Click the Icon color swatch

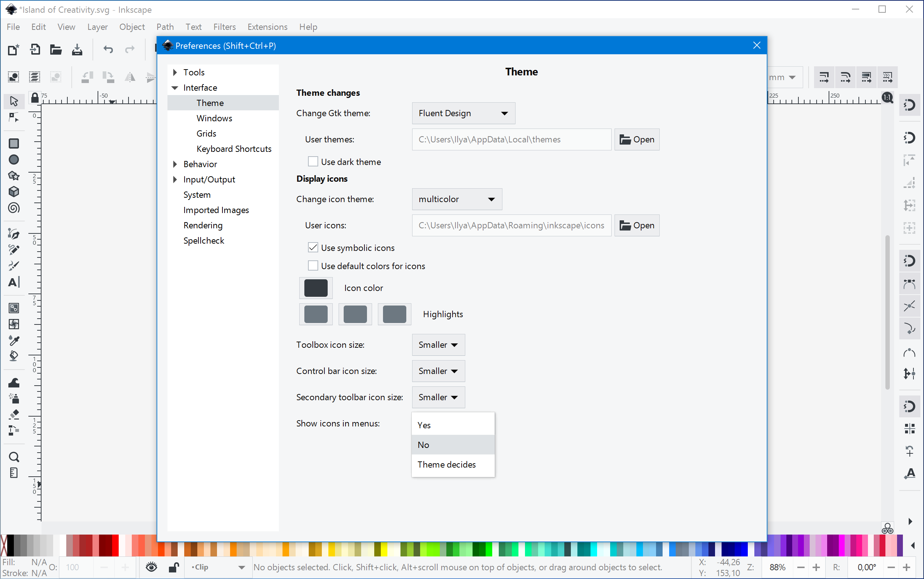pyautogui.click(x=315, y=288)
